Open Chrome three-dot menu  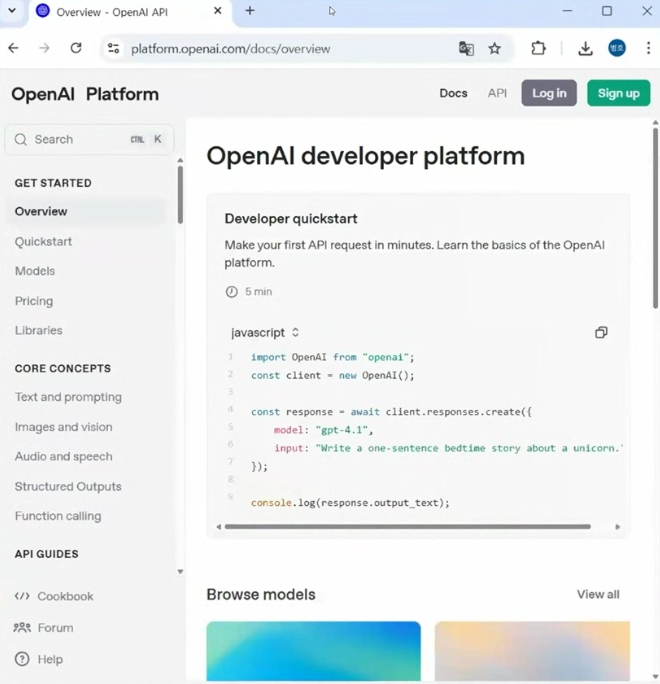[x=649, y=48]
